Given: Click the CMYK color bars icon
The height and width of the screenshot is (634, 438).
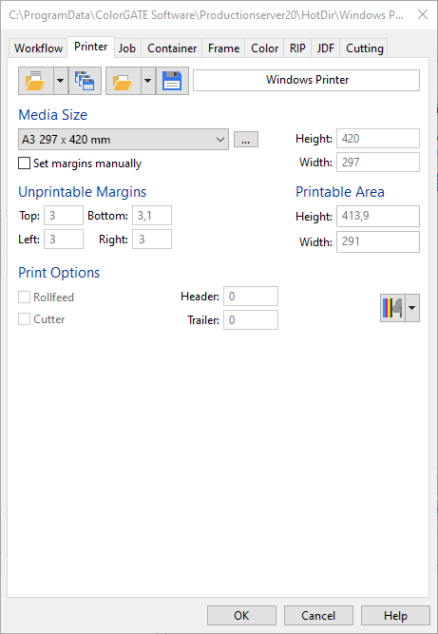Looking at the screenshot, I should pyautogui.click(x=392, y=308).
